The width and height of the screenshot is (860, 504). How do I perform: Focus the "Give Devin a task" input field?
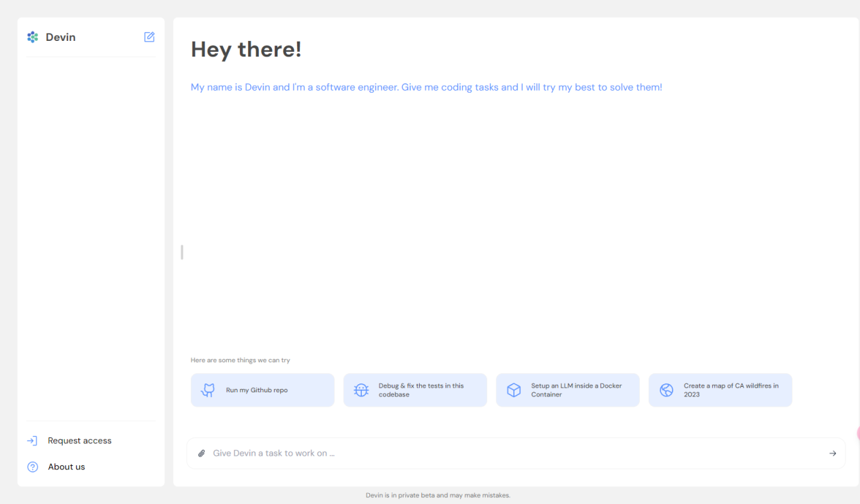[511, 454]
